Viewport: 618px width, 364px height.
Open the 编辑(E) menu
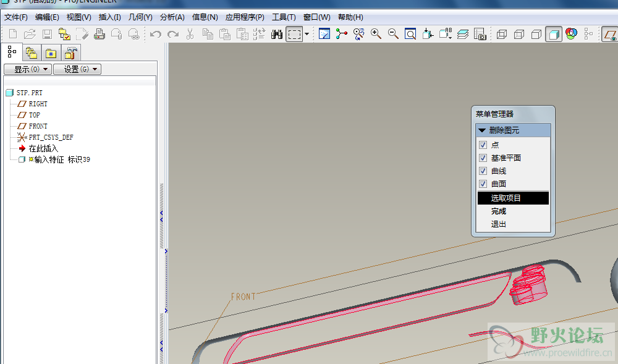click(47, 17)
